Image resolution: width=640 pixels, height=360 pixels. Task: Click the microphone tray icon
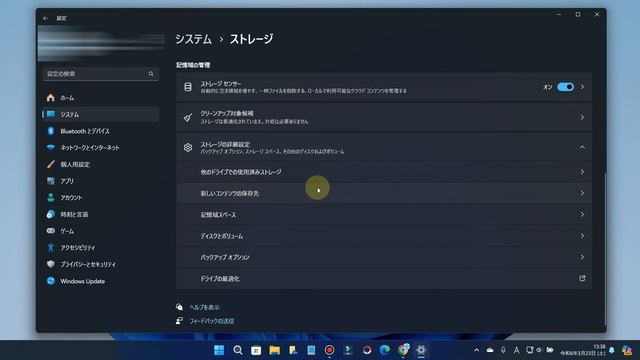503,350
